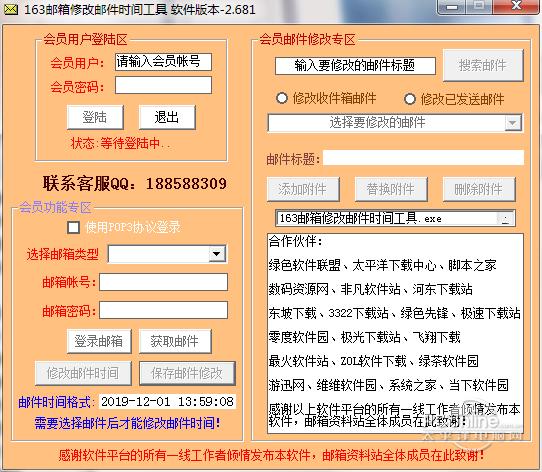Click the 输入要修改的邮件标题 search field
This screenshot has height=472, width=542.
(x=355, y=66)
